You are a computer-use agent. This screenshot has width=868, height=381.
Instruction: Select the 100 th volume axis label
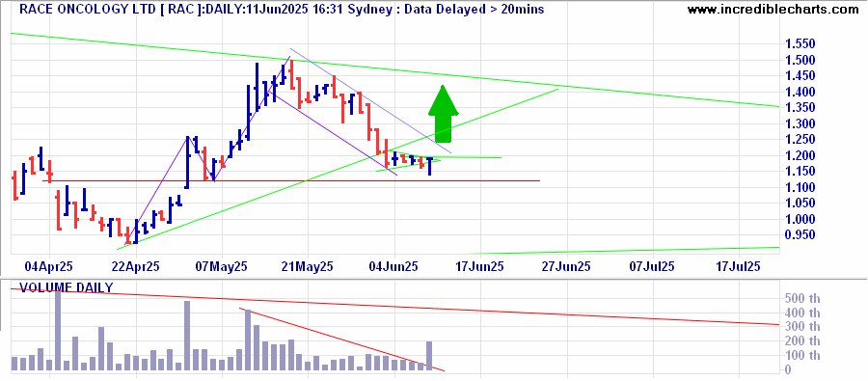803,356
